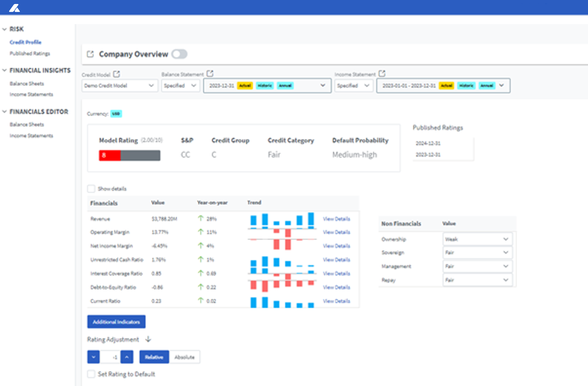Click the Financials column header
This screenshot has width=588, height=386.
104,203
